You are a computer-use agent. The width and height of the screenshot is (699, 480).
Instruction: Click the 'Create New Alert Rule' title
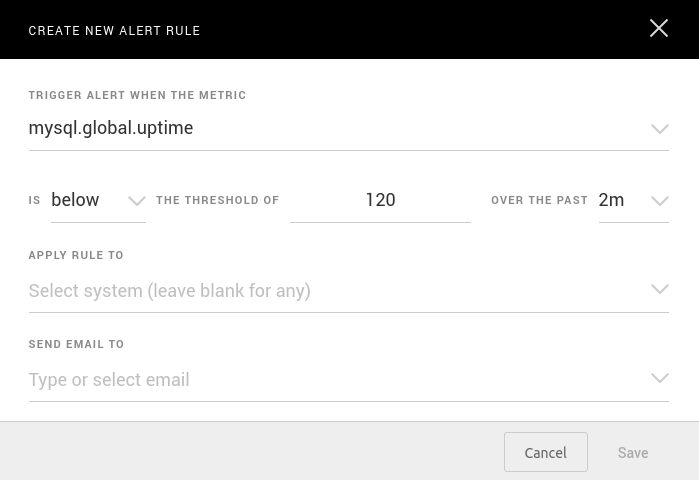pyautogui.click(x=114, y=31)
